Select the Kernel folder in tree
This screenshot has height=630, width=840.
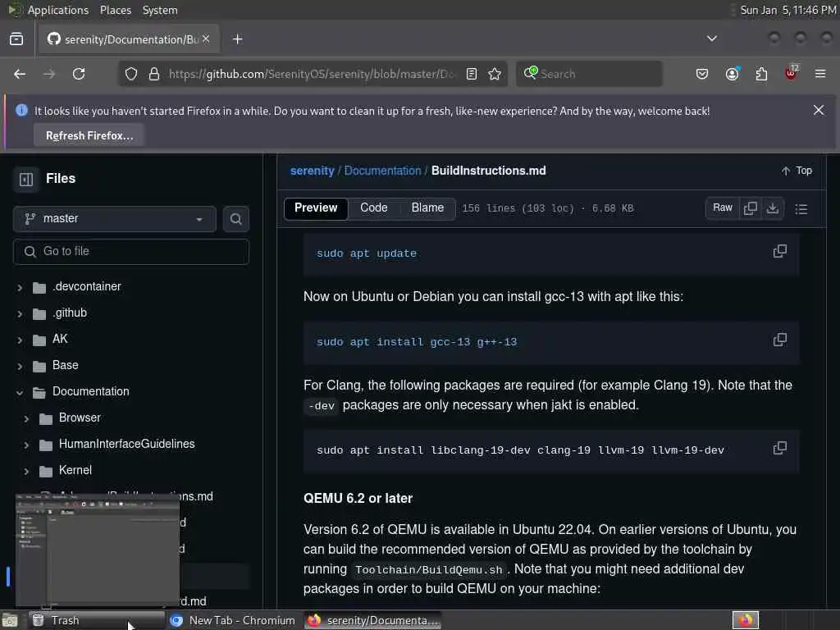click(75, 470)
